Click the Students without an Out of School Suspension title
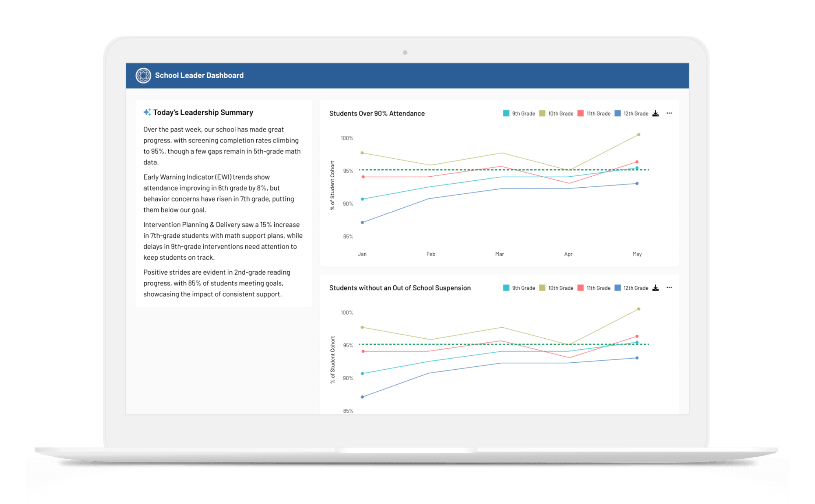 tap(400, 288)
